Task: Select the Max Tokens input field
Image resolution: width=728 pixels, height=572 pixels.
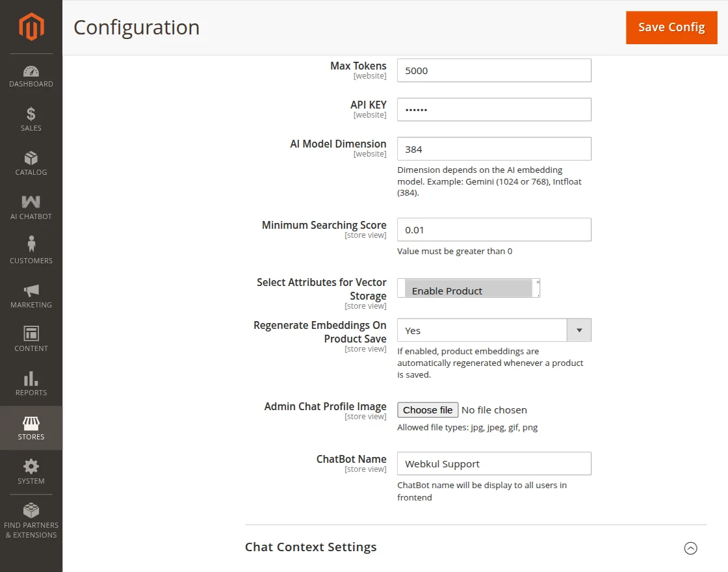Action: [x=494, y=70]
